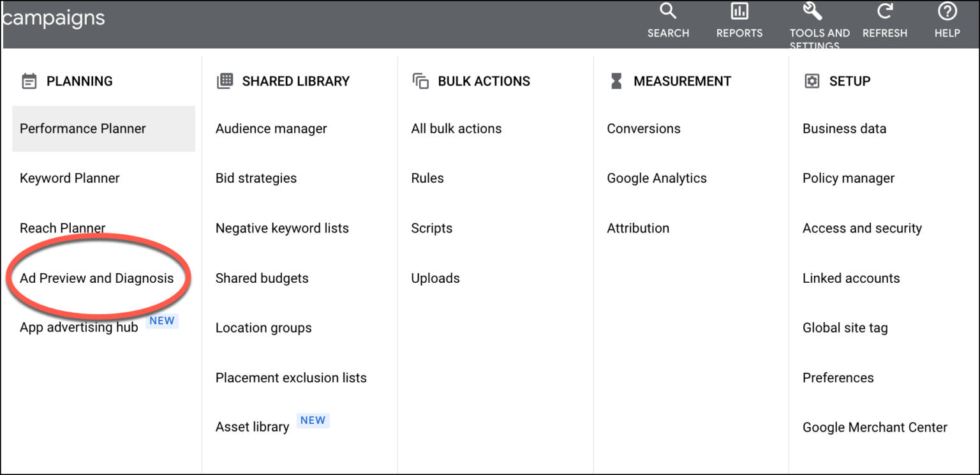Viewport: 980px width, 475px height.
Task: Select Performance Planner under Planning
Action: click(82, 128)
